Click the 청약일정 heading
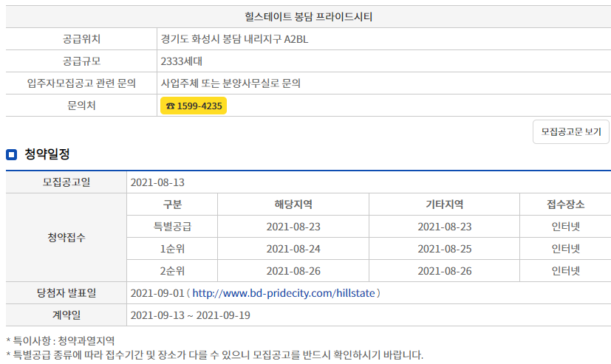Screen dimensions: 611x364 [47, 154]
